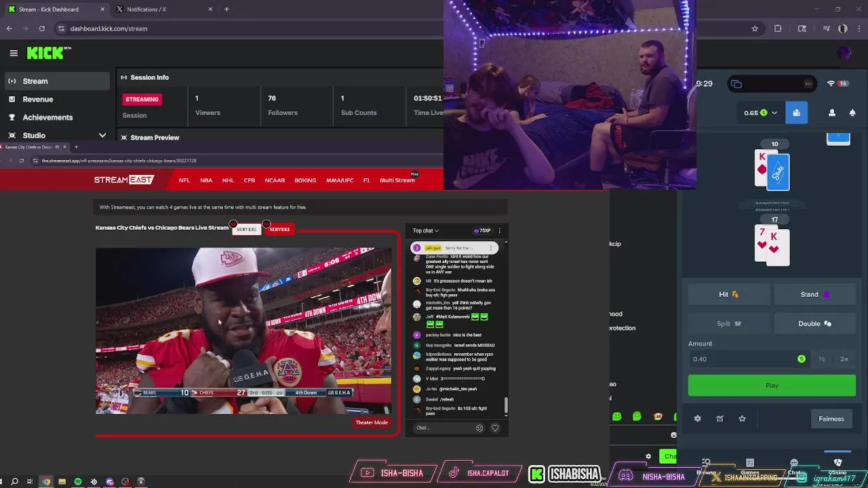868x488 pixels.
Task: Click the Chiefs vs Bears video player
Action: point(243,331)
